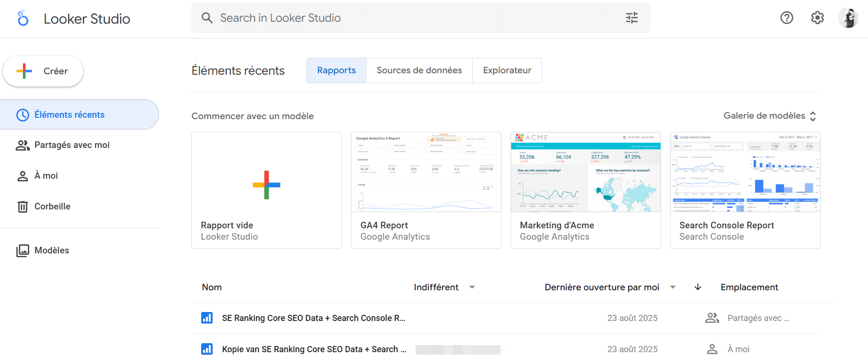The width and height of the screenshot is (868, 364).
Task: Switch to the Rapports tab
Action: [x=336, y=70]
